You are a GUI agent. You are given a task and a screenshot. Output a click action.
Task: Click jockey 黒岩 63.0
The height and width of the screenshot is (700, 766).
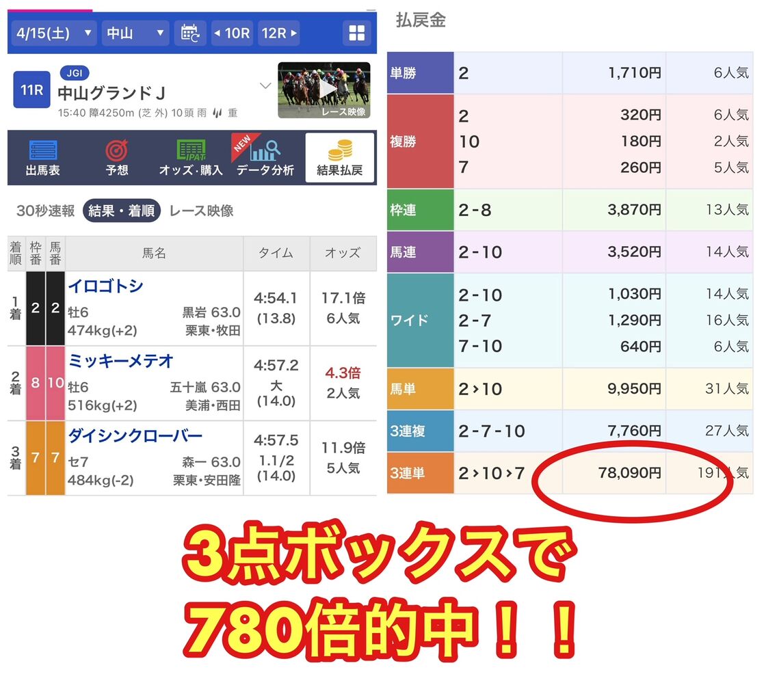[211, 312]
